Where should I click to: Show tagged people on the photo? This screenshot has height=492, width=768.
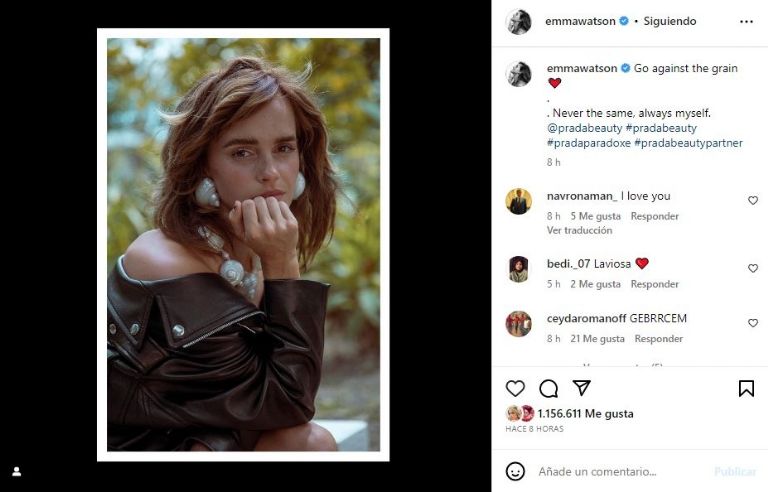(16, 471)
